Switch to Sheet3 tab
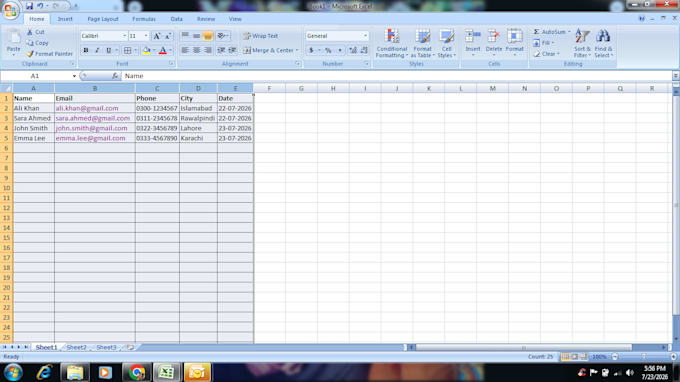 (x=106, y=347)
